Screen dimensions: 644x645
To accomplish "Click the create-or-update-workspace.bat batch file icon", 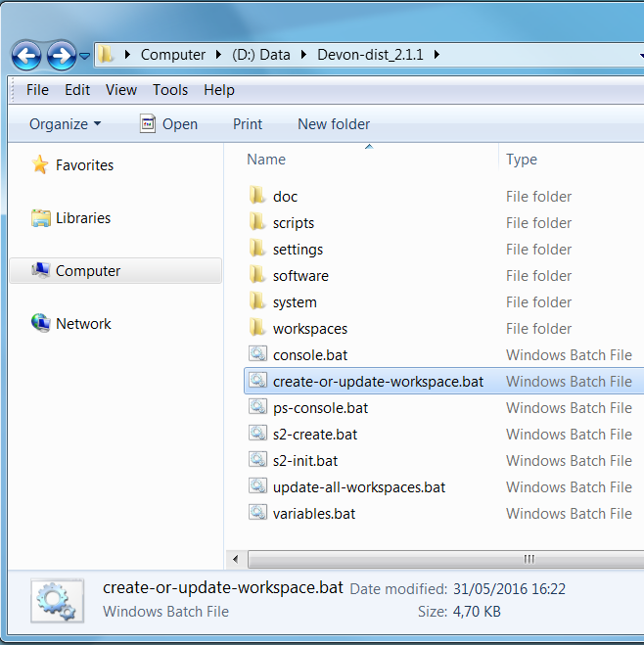I will (x=257, y=380).
